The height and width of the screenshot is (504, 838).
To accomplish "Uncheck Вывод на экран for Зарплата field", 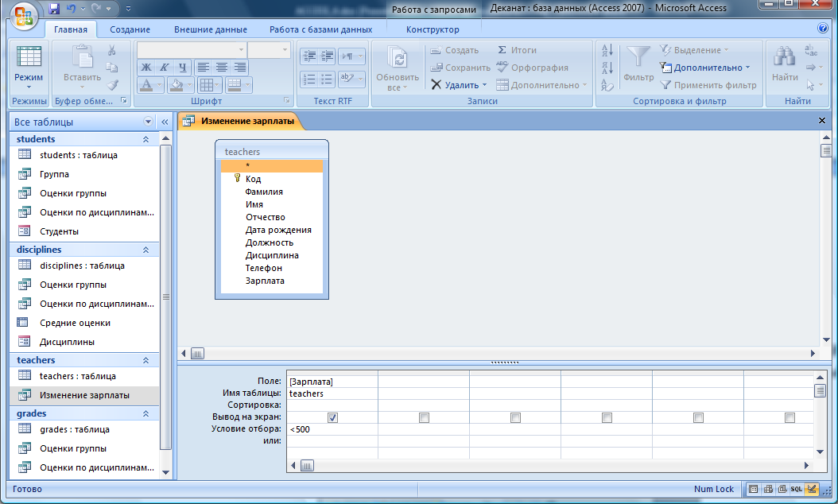I will coord(332,417).
